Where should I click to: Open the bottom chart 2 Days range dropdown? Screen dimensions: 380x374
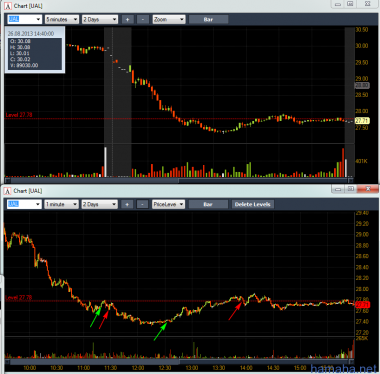[100, 204]
